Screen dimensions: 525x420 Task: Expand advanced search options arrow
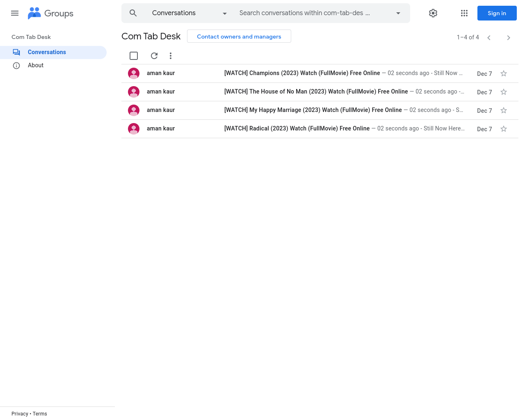tap(398, 13)
